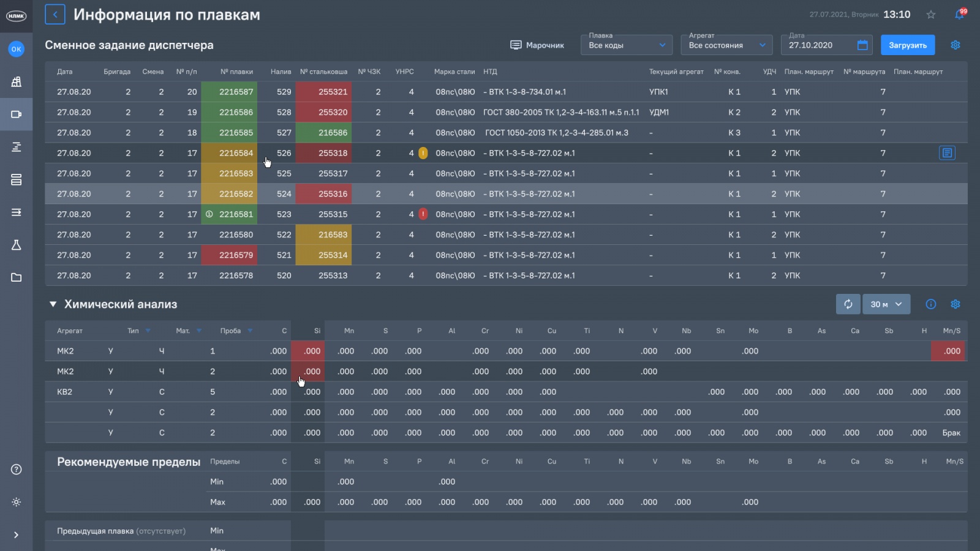Screen dimensions: 980x551
Task: Show chemical analysis info icon
Action: point(931,304)
